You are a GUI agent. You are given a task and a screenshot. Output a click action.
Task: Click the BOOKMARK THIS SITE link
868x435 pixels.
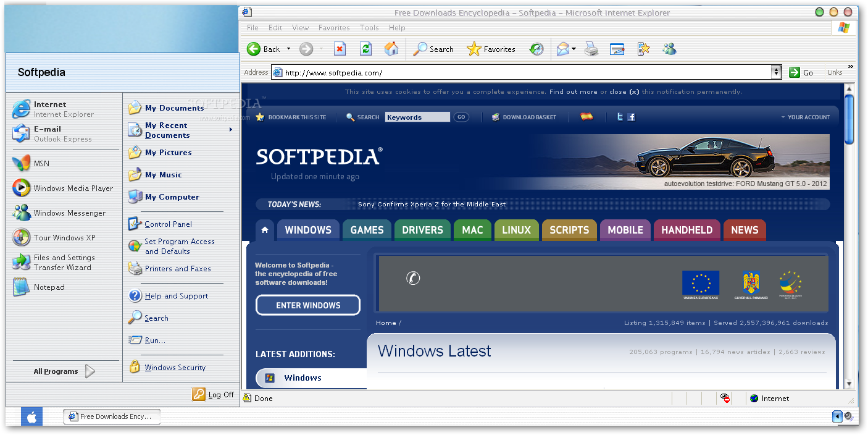[291, 117]
